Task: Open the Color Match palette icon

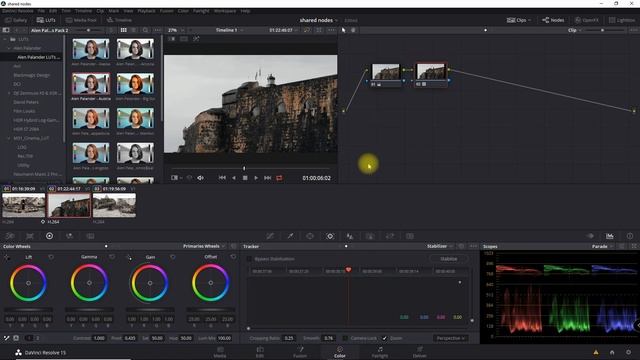Action: tap(30, 236)
